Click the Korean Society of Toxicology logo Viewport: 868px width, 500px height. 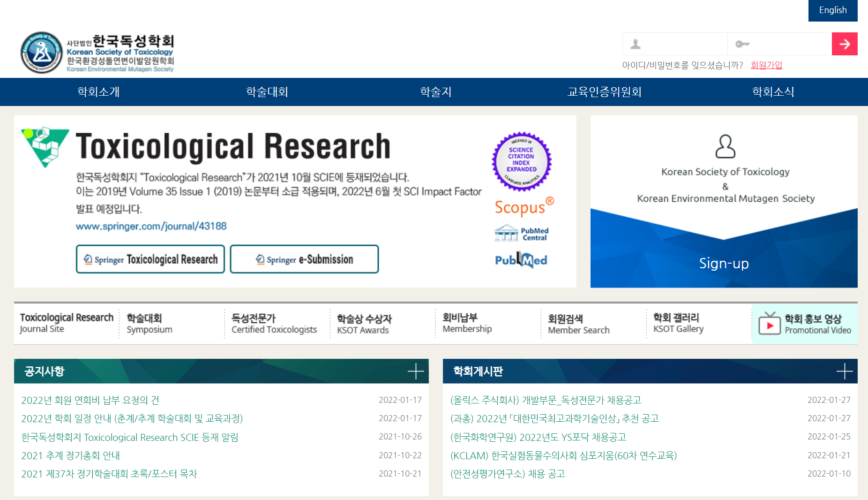[x=97, y=53]
